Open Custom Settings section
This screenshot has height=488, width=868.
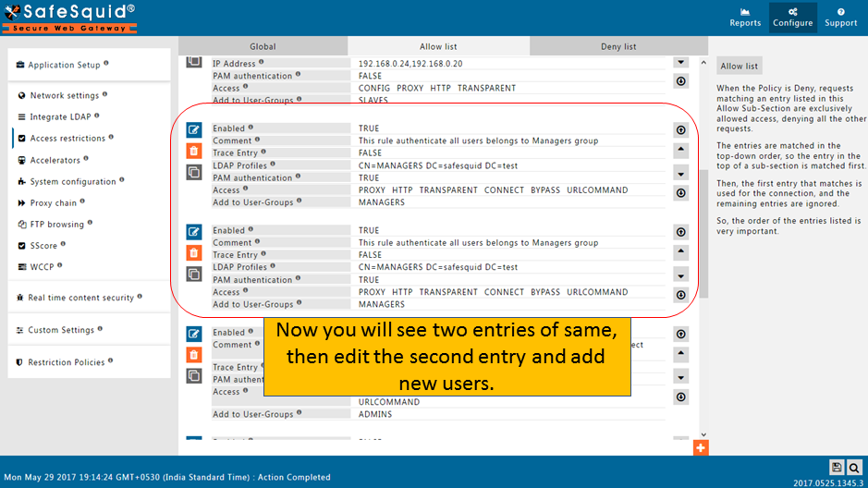tap(61, 330)
